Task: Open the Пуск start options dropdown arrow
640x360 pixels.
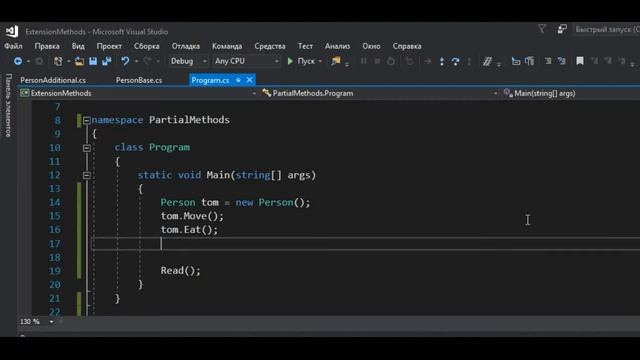Action: pos(321,62)
